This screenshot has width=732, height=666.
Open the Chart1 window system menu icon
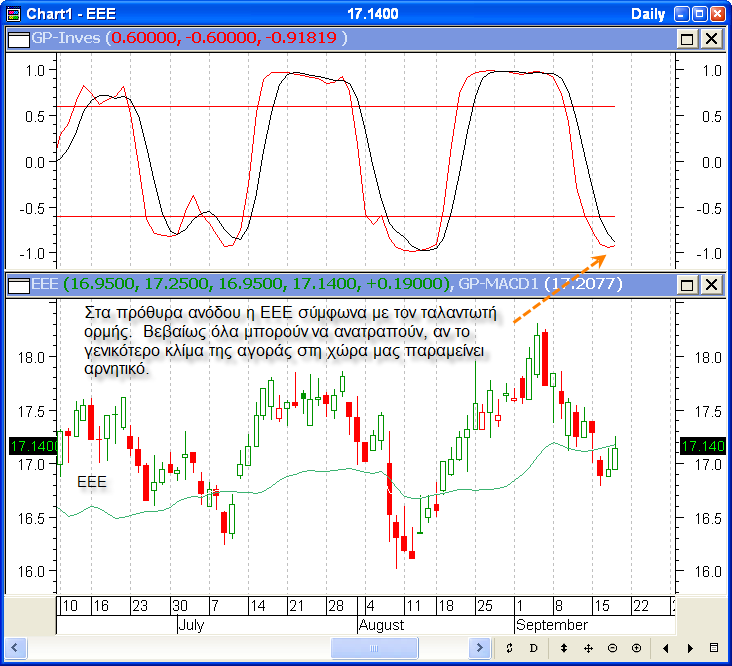point(14,14)
